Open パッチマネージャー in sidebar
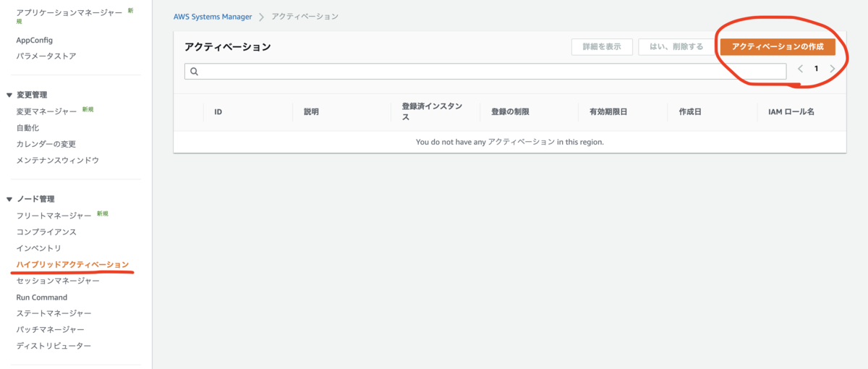 point(50,330)
